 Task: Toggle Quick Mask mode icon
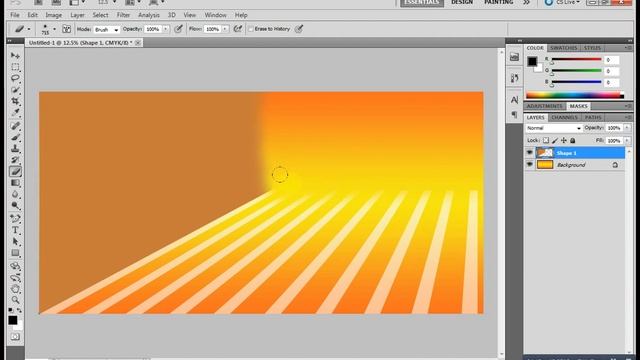15,337
